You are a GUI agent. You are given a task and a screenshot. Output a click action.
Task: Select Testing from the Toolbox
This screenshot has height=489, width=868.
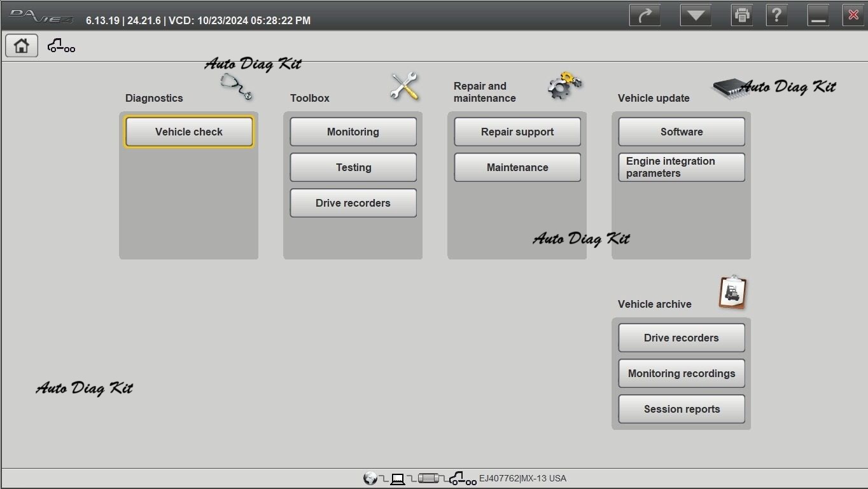tap(353, 167)
